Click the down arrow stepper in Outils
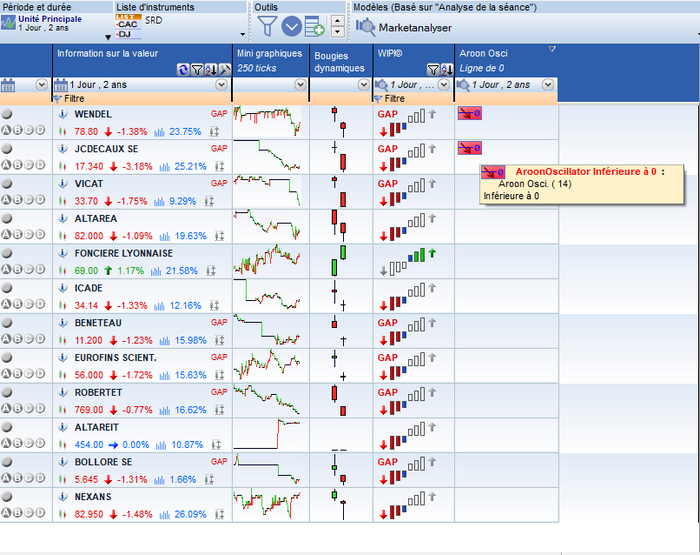 [338, 32]
